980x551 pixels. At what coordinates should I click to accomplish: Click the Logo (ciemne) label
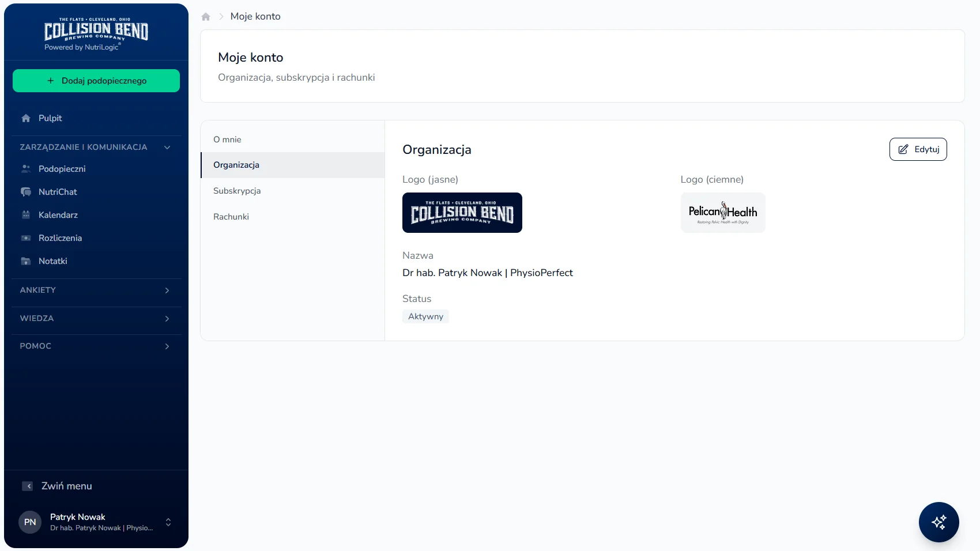712,180
